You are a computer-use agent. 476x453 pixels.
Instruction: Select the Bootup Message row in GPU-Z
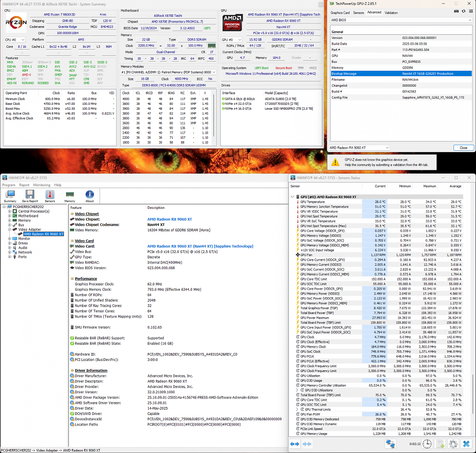[401, 73]
